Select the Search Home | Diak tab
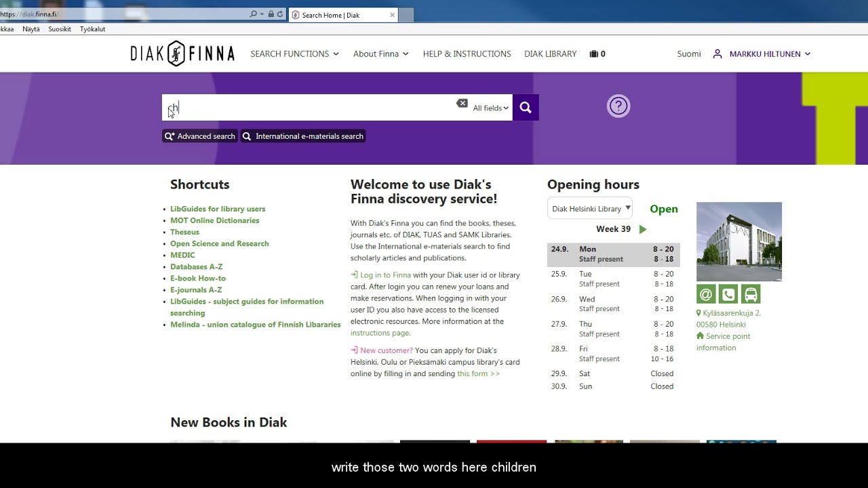This screenshot has width=868, height=488. coord(342,15)
